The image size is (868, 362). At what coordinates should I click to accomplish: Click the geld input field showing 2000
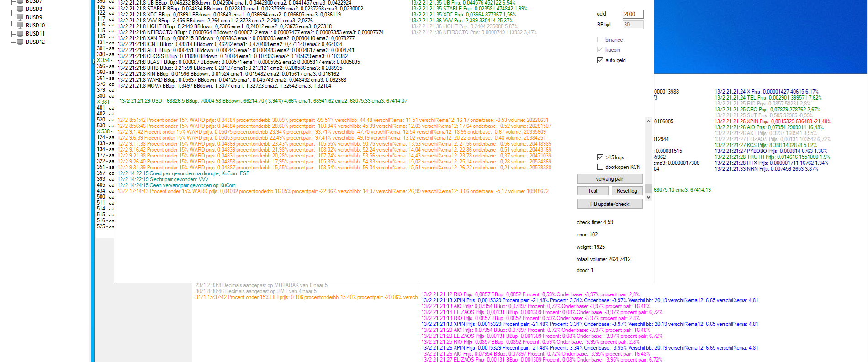[x=633, y=14]
